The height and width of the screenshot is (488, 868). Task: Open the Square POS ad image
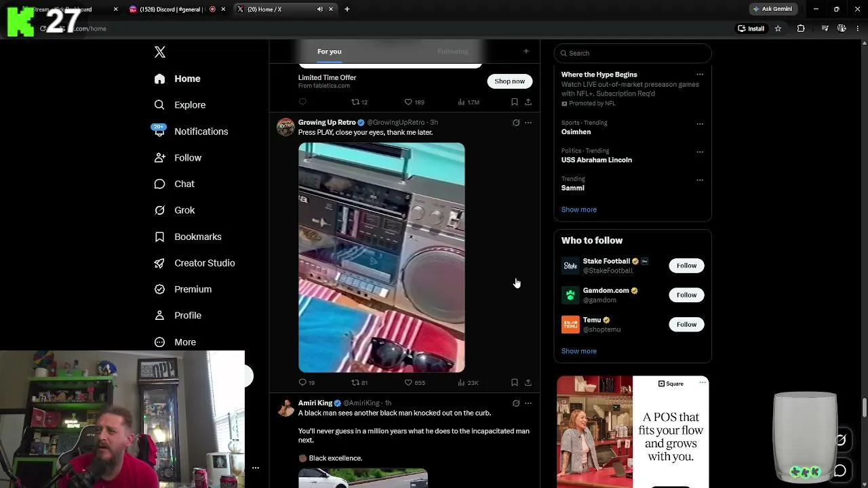[x=633, y=432]
